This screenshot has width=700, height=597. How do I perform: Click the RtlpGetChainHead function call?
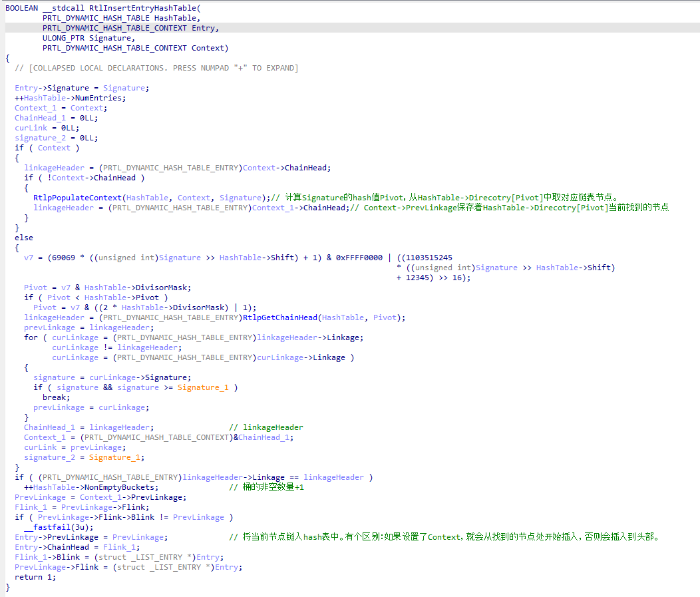(280, 317)
